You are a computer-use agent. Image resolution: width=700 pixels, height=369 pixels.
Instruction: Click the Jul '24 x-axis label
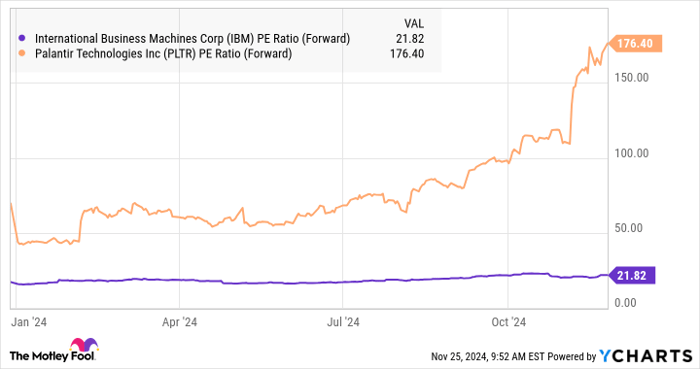343,322
